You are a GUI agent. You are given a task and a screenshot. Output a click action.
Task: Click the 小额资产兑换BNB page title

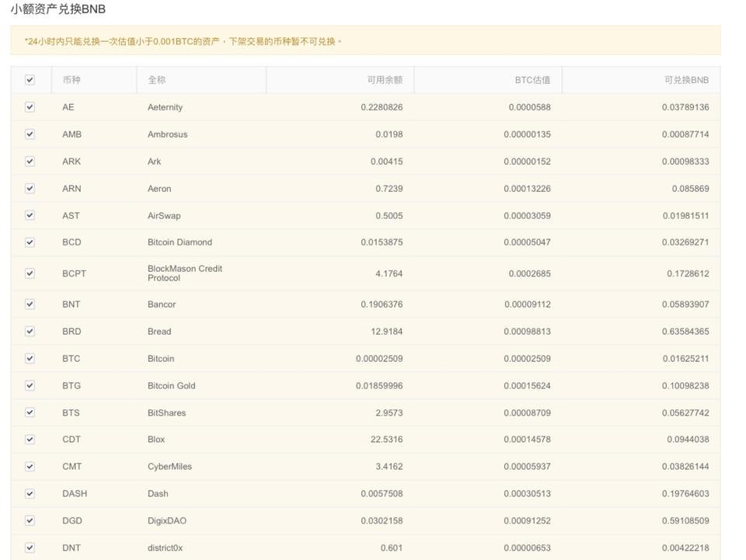coord(58,9)
